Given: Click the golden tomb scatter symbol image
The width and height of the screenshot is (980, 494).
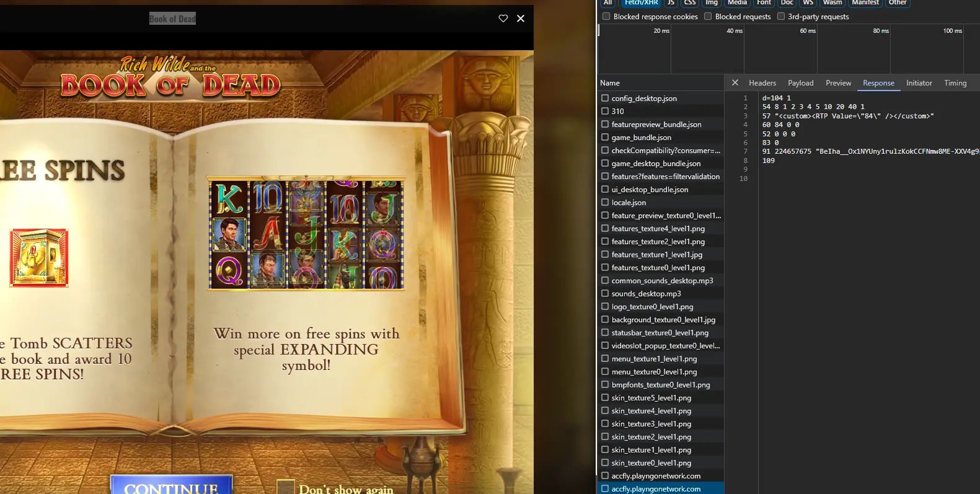Looking at the screenshot, I should point(39,257).
